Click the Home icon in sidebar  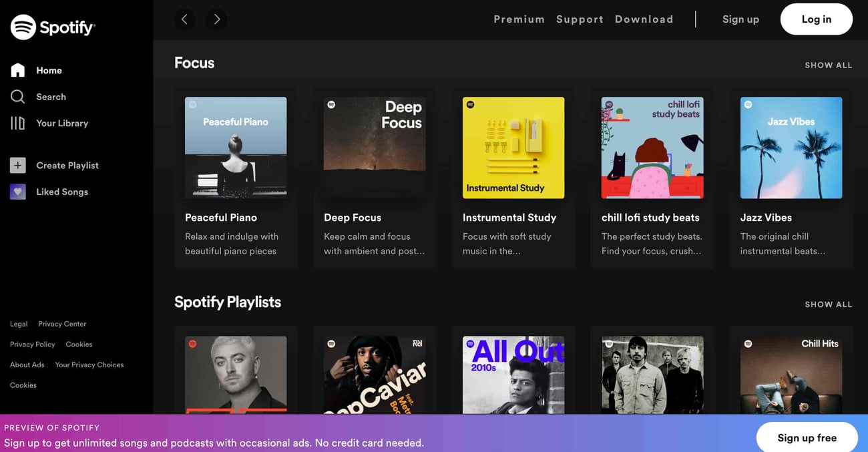(x=18, y=70)
